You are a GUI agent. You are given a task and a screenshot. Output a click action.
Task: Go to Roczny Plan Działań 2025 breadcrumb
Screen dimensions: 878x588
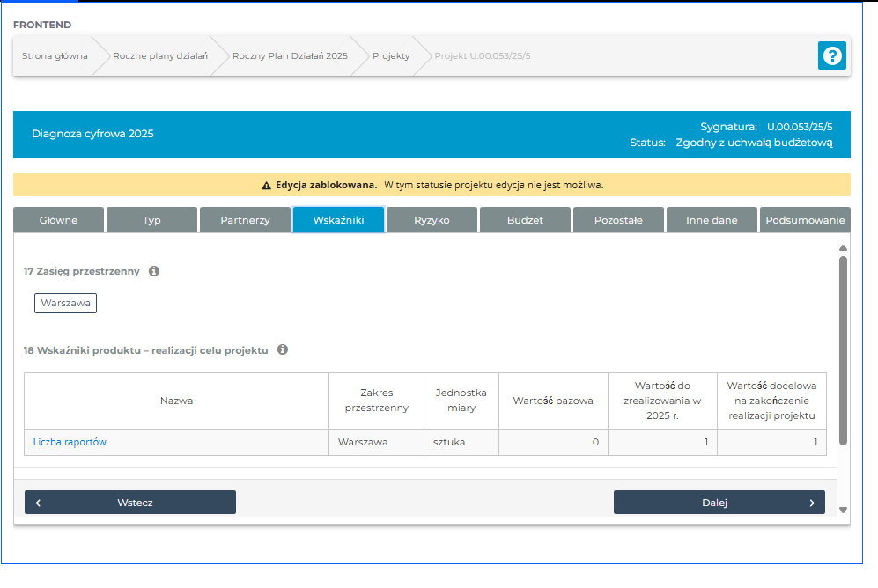coord(290,55)
